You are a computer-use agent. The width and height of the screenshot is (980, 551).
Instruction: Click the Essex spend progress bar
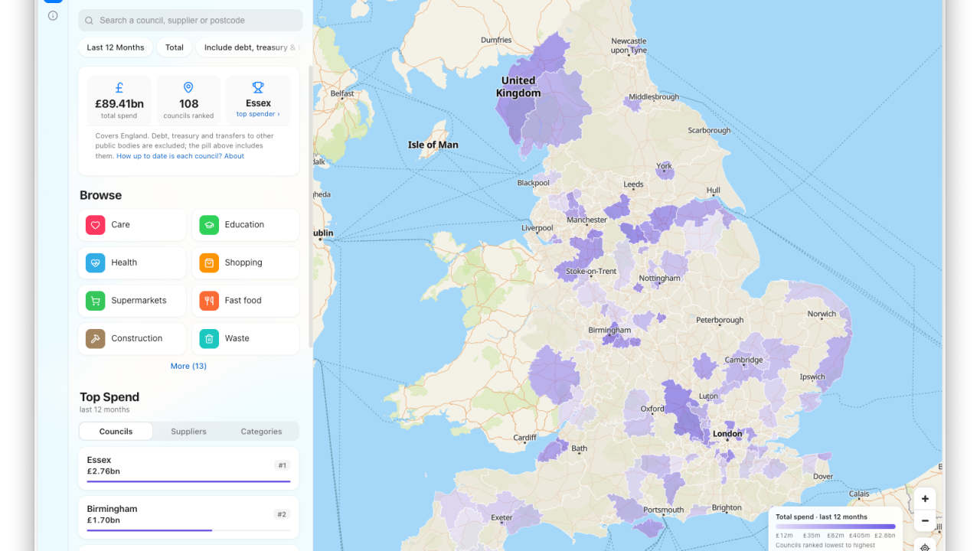click(188, 481)
